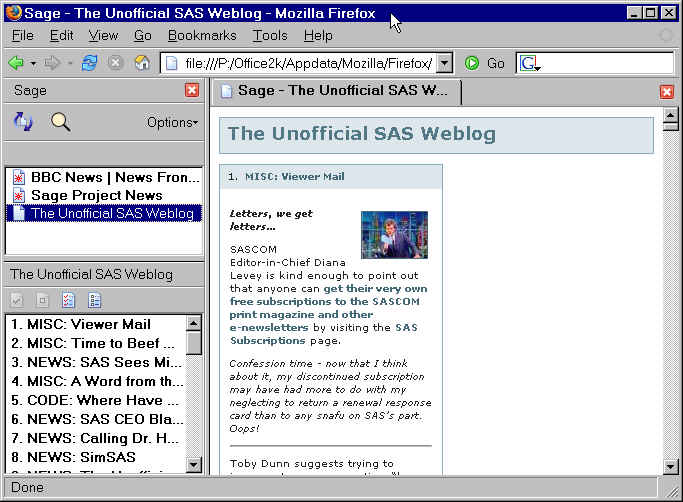Click the Sage check feeds refresh icon
The image size is (683, 502).
point(22,122)
